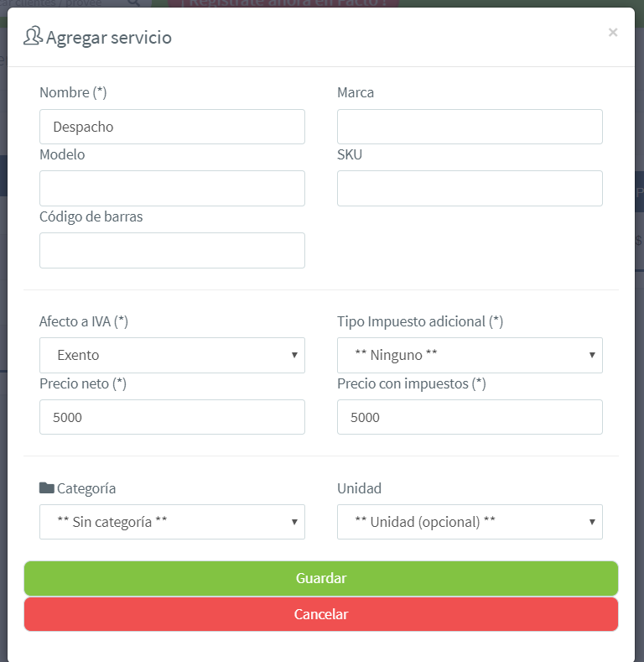Viewport: 644px width, 662px height.
Task: Open the Categoría dropdown list
Action: point(172,522)
